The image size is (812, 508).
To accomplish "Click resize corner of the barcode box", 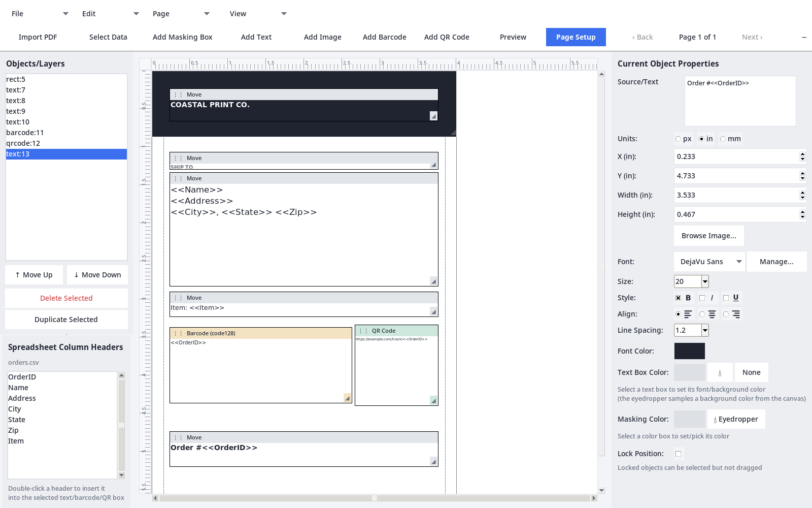I will [x=347, y=398].
